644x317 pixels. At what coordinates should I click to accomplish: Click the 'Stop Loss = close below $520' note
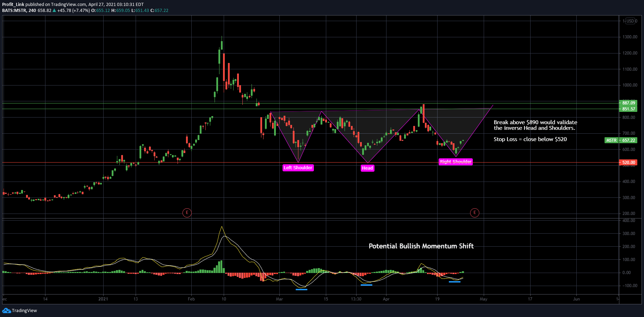tap(530, 139)
